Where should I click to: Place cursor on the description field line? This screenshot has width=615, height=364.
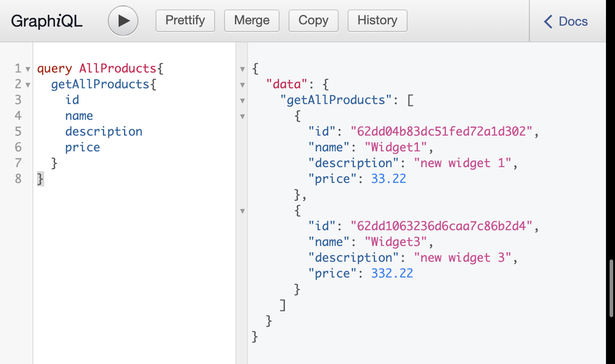pos(104,132)
